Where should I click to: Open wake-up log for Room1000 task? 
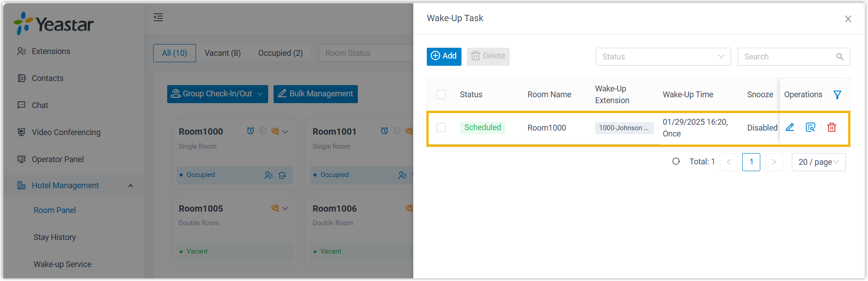coord(810,127)
